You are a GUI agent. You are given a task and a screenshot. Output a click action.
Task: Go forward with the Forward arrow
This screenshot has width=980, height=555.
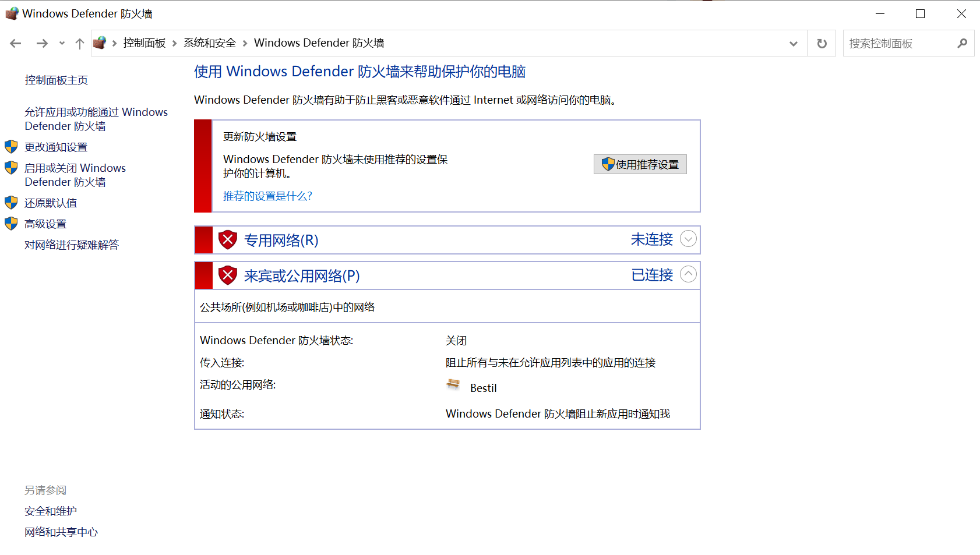point(42,43)
